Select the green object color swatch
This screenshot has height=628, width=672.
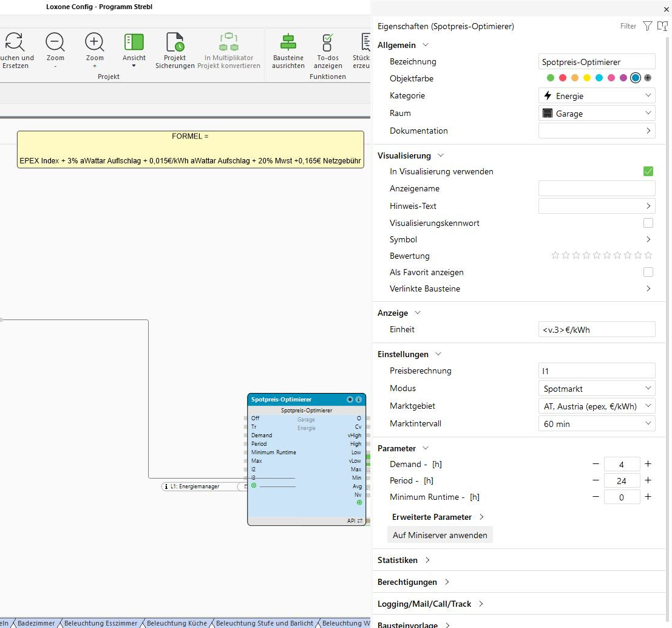coord(551,78)
